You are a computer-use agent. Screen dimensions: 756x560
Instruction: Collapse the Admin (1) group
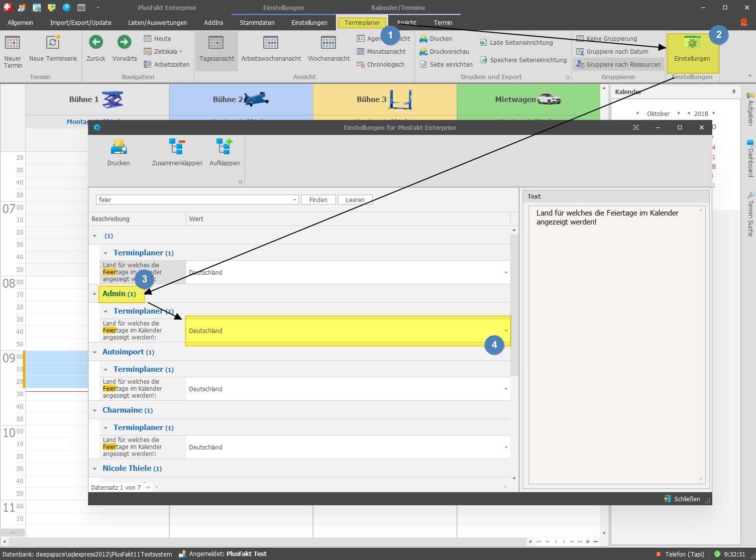coord(95,294)
